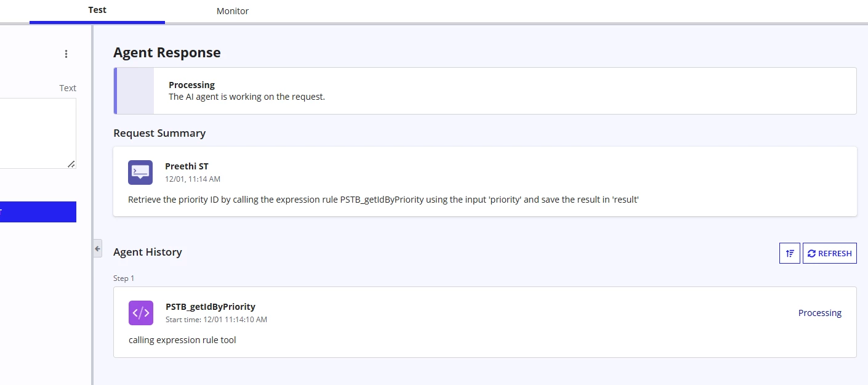Click inside the Text input box
The image size is (868, 385).
click(x=38, y=133)
